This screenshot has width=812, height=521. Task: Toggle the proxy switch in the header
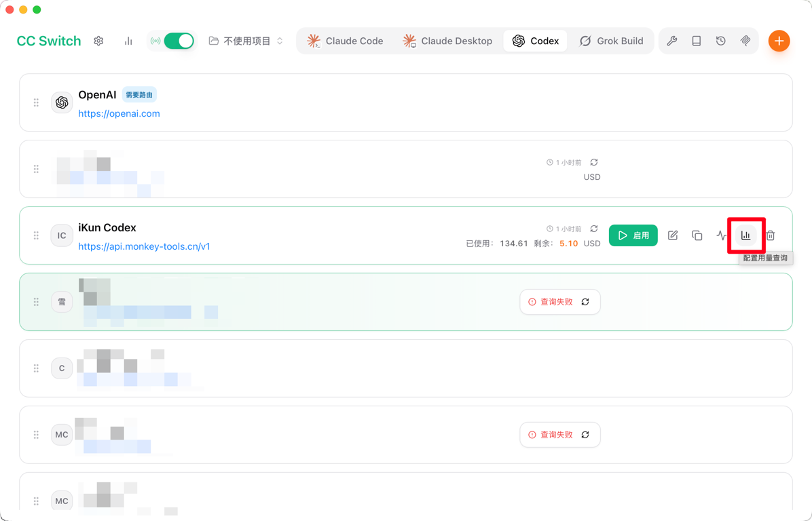(x=179, y=41)
